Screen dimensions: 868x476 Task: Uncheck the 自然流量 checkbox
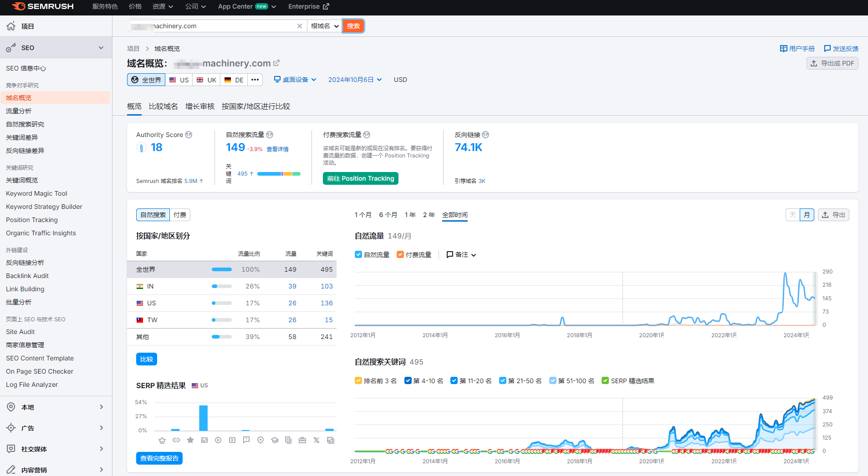pyautogui.click(x=358, y=254)
